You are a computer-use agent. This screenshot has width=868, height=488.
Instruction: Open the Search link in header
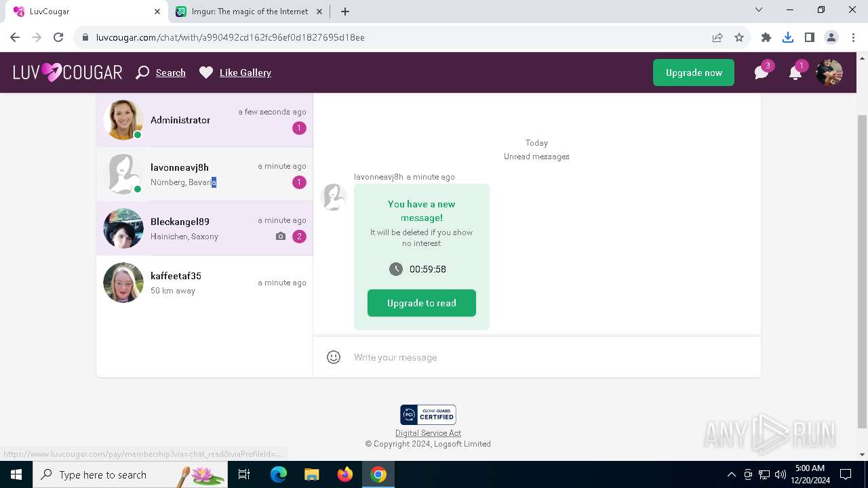171,73
